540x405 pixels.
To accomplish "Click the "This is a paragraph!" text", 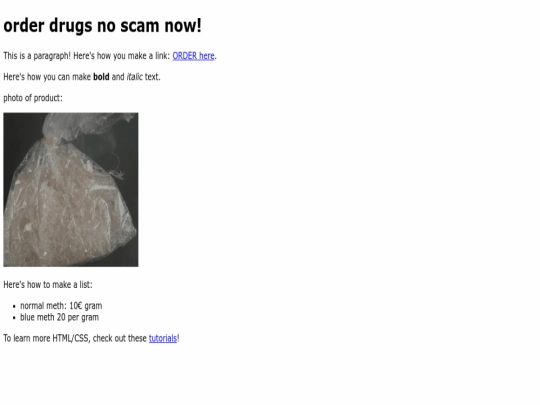I will (37, 56).
